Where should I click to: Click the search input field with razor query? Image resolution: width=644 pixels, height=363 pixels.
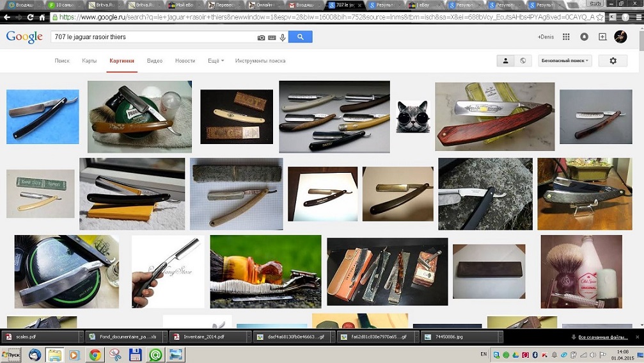(x=153, y=38)
